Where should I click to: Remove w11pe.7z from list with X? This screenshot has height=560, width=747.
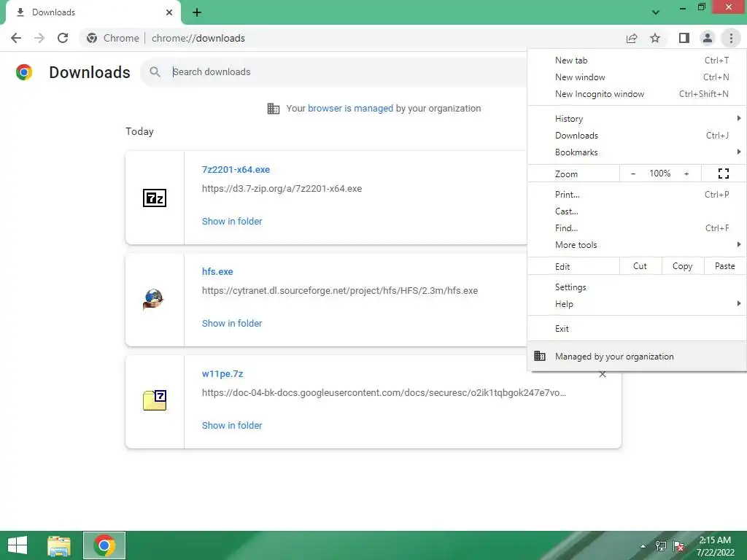pos(602,374)
